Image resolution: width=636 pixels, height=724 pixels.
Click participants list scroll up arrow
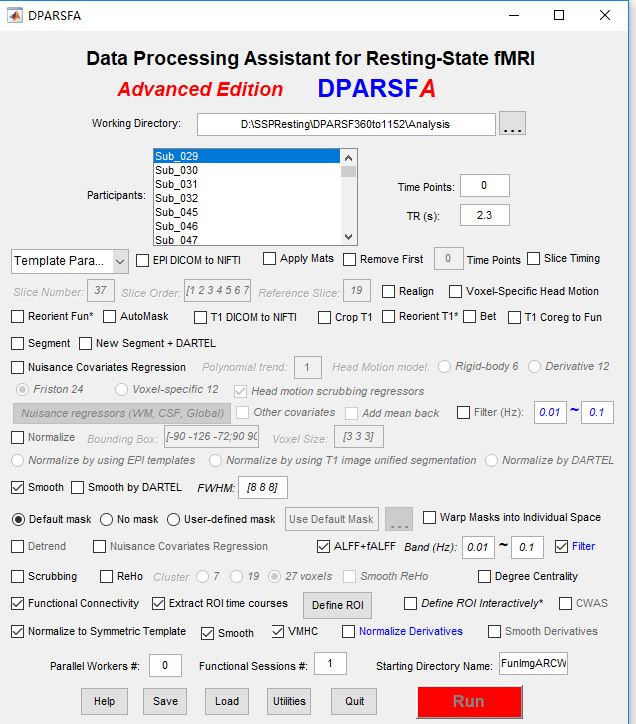click(348, 158)
